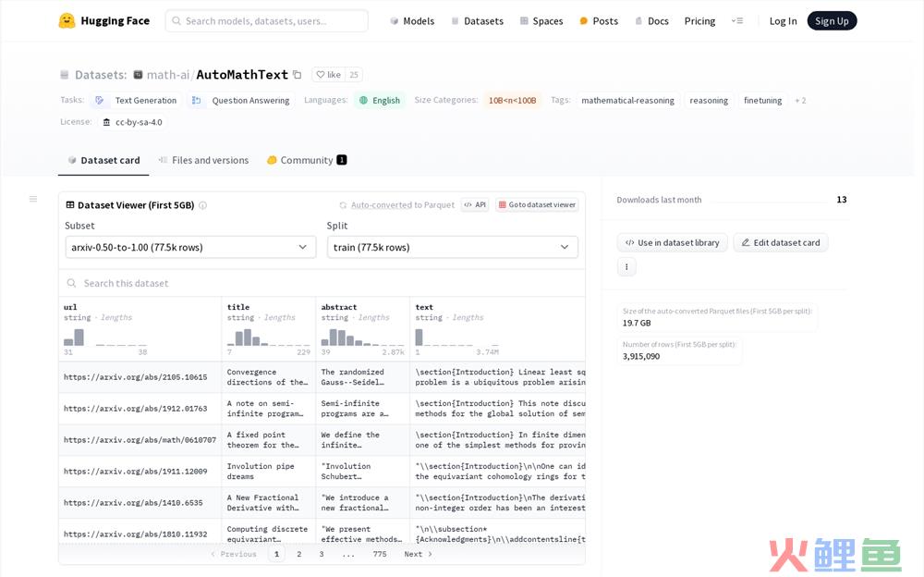Click the Log In link
The width and height of the screenshot is (924, 577).
click(783, 20)
